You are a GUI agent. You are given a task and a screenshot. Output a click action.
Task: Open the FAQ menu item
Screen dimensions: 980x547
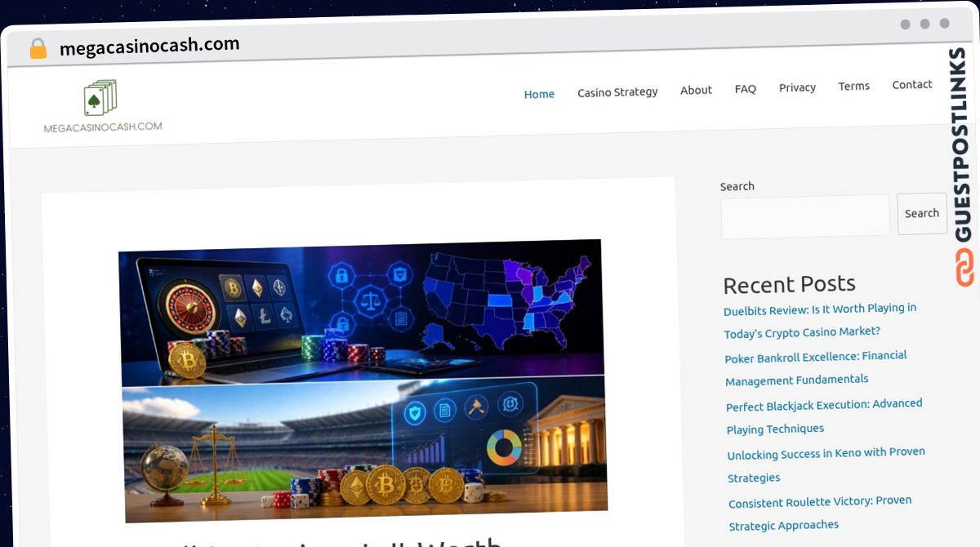point(745,88)
